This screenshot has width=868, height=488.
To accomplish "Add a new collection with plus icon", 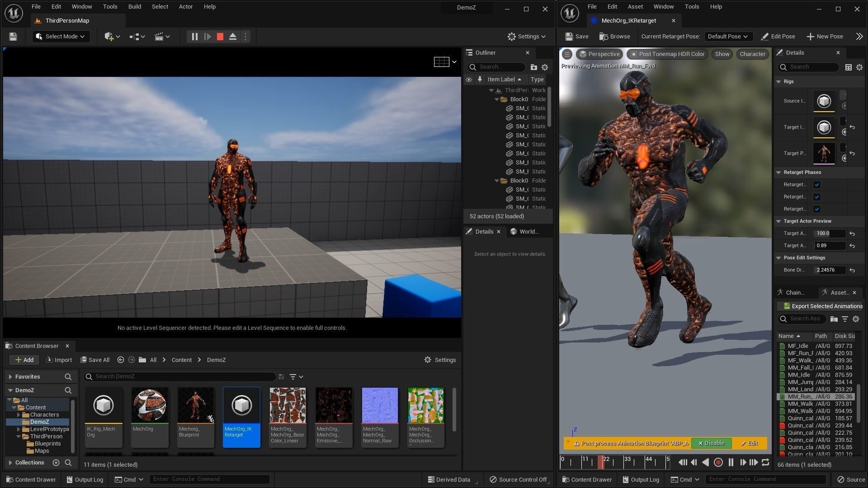I will tap(56, 463).
